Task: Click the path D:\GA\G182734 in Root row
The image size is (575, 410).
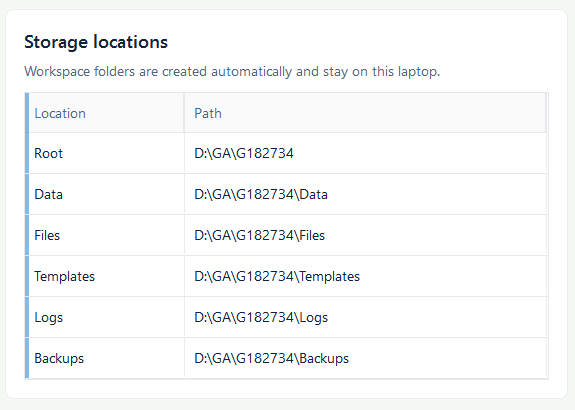Action: click(x=244, y=153)
